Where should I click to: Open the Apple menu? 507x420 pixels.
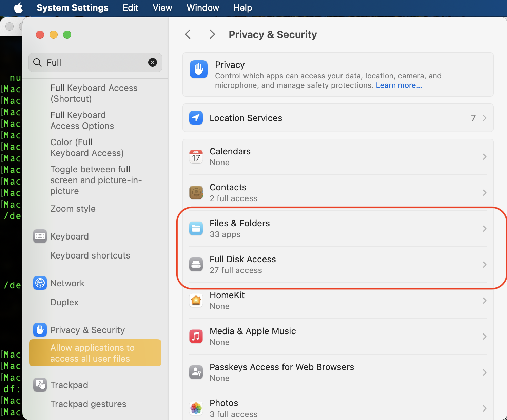click(18, 8)
